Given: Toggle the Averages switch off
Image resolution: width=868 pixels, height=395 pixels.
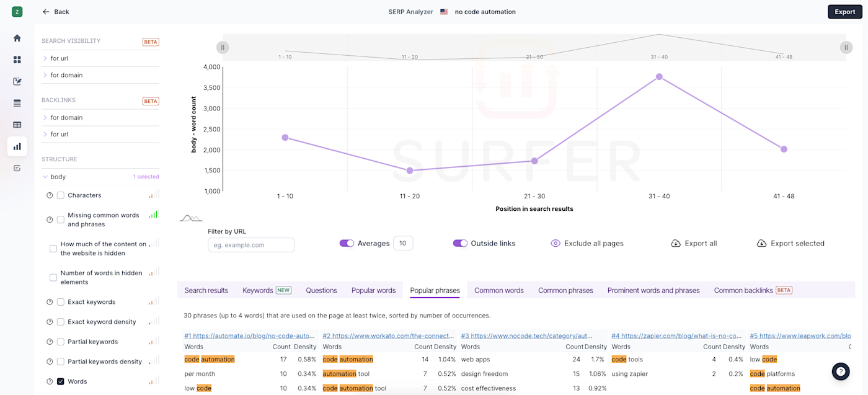Looking at the screenshot, I should (x=347, y=243).
